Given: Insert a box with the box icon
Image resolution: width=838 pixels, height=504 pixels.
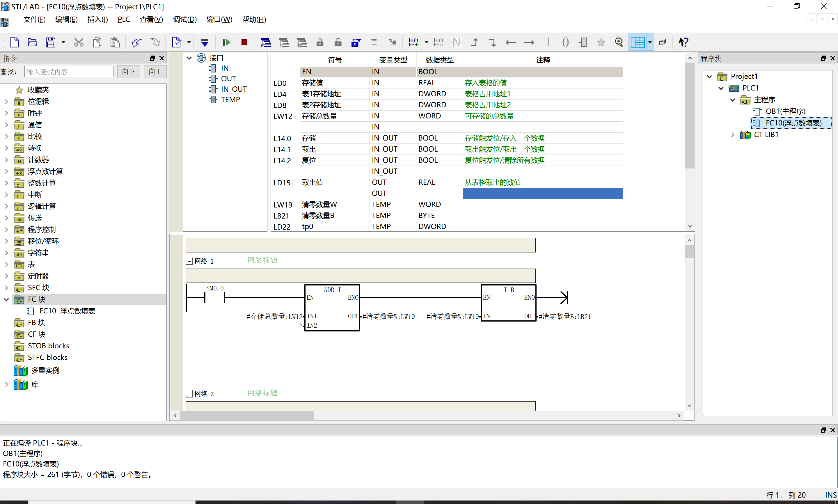Looking at the screenshot, I should click(583, 42).
